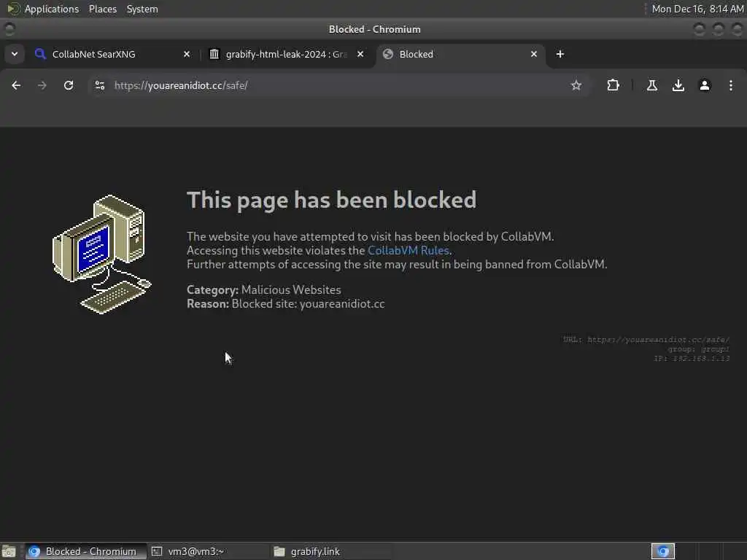Open the CollabVM Rules link

tap(409, 251)
